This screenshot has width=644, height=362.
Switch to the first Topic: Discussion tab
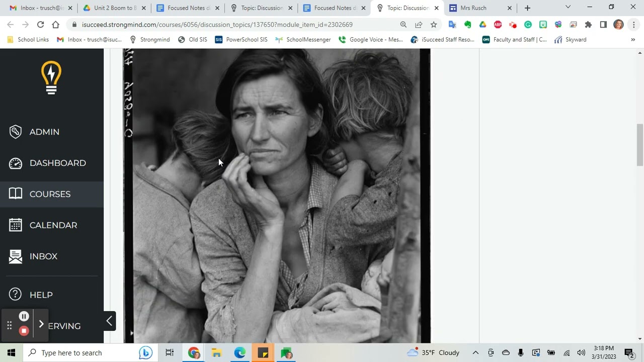[x=261, y=8]
